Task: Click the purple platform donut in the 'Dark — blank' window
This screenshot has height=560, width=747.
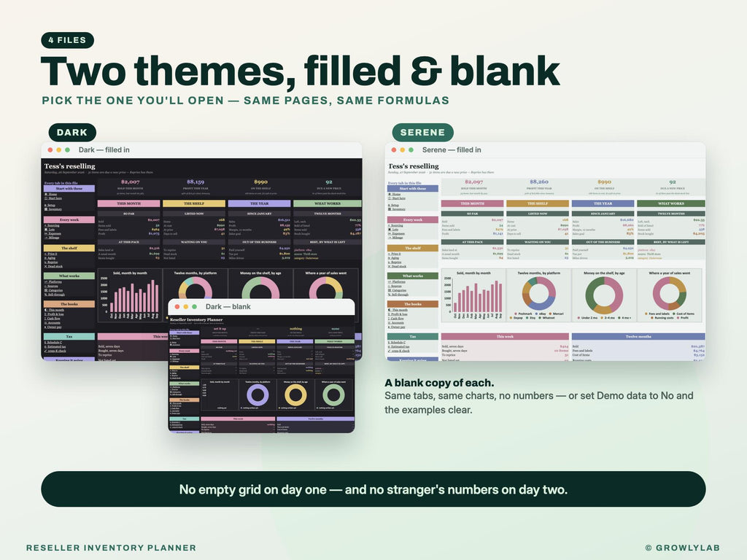Action: 258,394
